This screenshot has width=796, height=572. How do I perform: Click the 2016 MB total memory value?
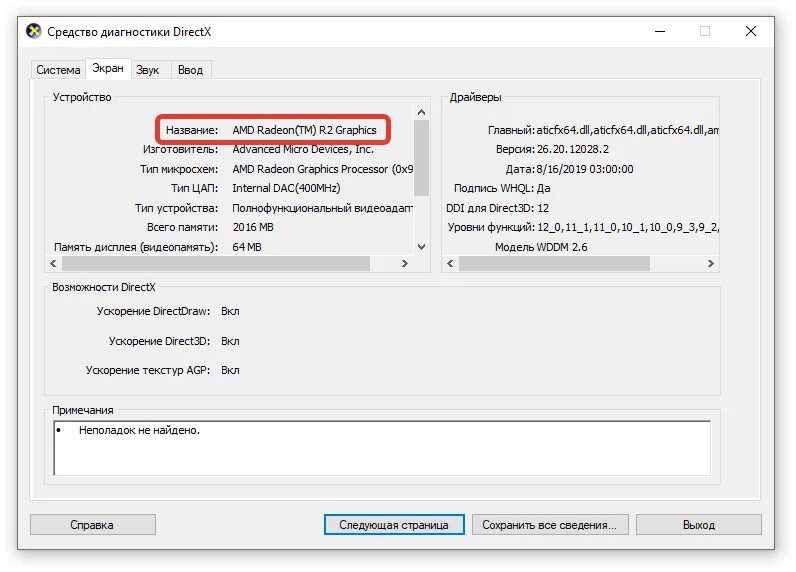tap(253, 227)
